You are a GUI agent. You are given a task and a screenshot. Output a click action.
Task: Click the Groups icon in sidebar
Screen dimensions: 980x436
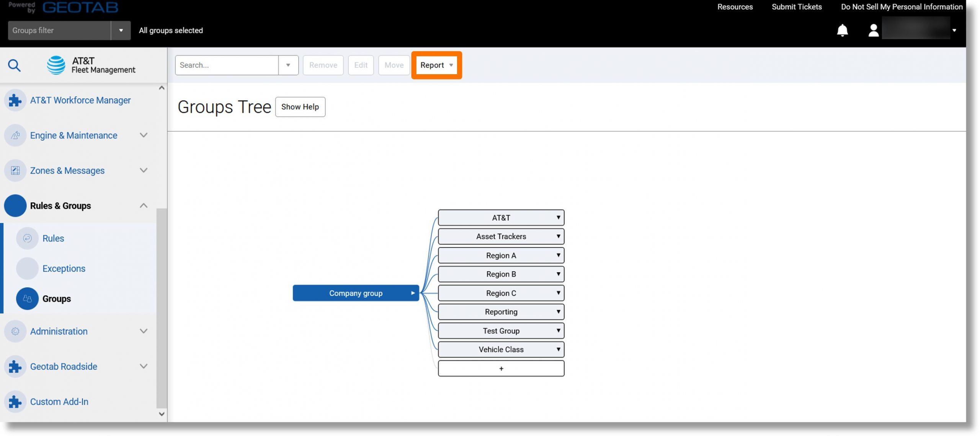27,298
